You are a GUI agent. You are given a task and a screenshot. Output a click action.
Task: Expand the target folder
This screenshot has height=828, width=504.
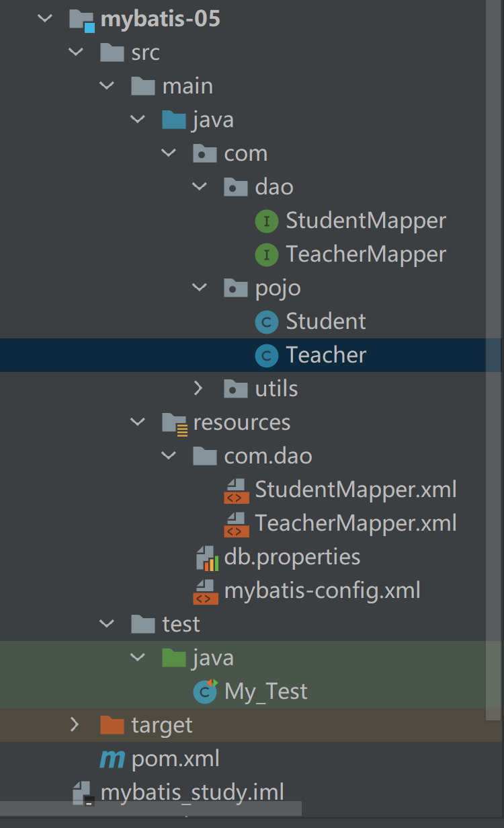(75, 725)
